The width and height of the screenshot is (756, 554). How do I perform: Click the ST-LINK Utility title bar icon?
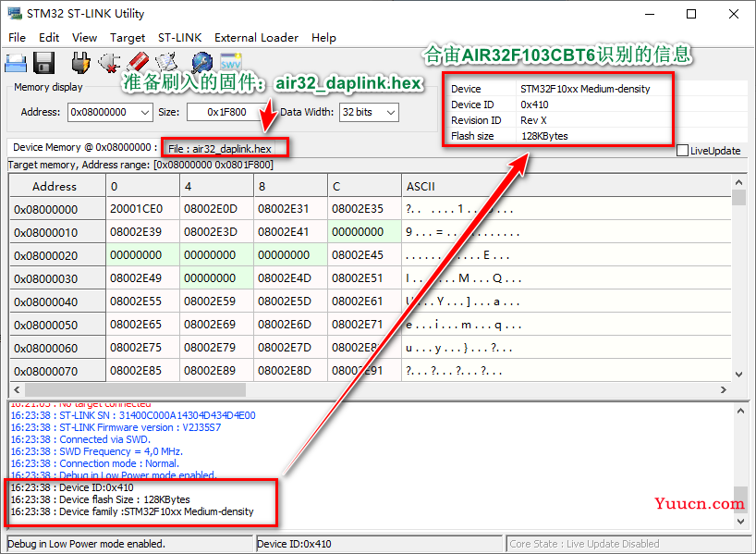click(15, 14)
